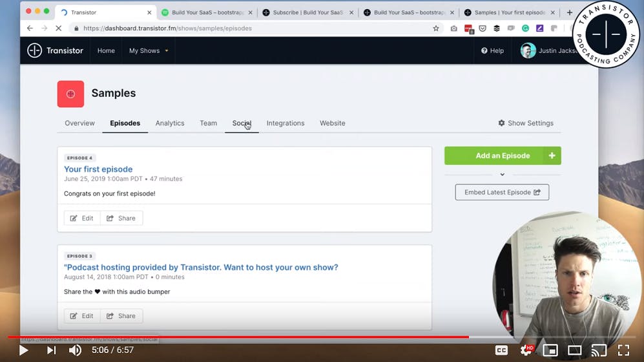
Task: Open the 'Podcast hosting provided by Transistor' episode link
Action: point(201,267)
